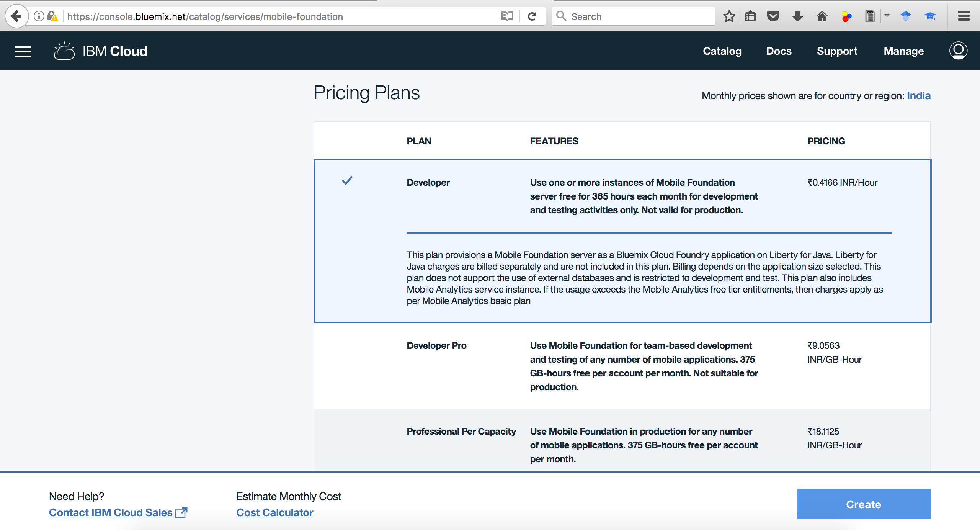Screen dimensions: 980x530
Task: Click the Developer plan description paragraph
Action: pyautogui.click(x=645, y=278)
